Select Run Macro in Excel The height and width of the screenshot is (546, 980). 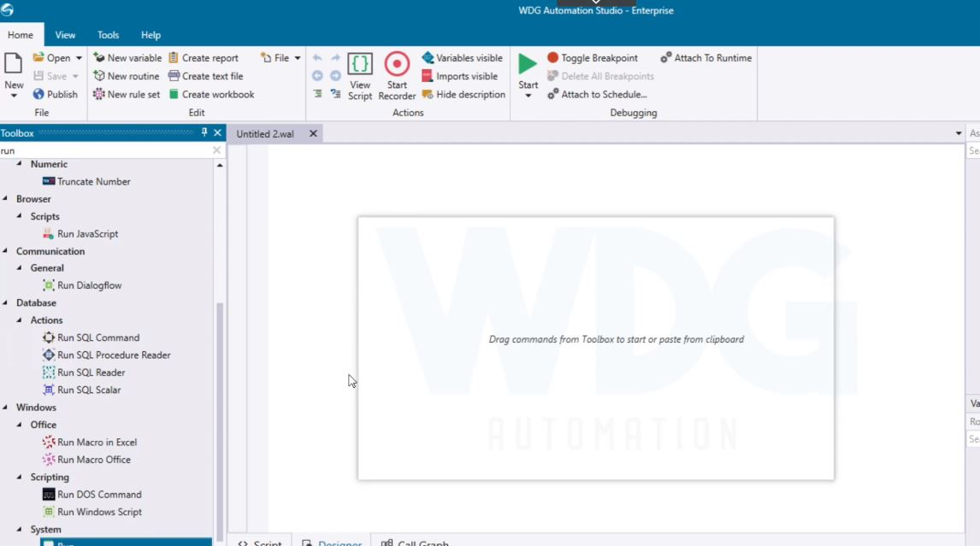(x=90, y=443)
